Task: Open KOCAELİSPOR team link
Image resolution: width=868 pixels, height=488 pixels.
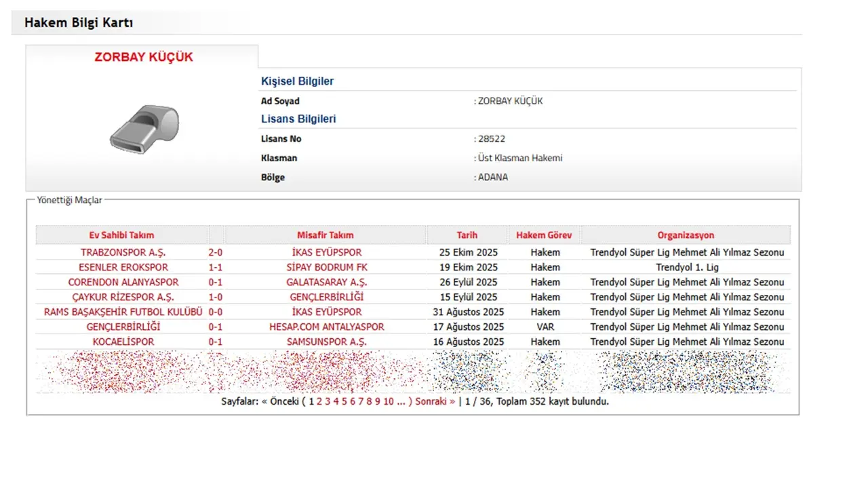Action: tap(123, 342)
